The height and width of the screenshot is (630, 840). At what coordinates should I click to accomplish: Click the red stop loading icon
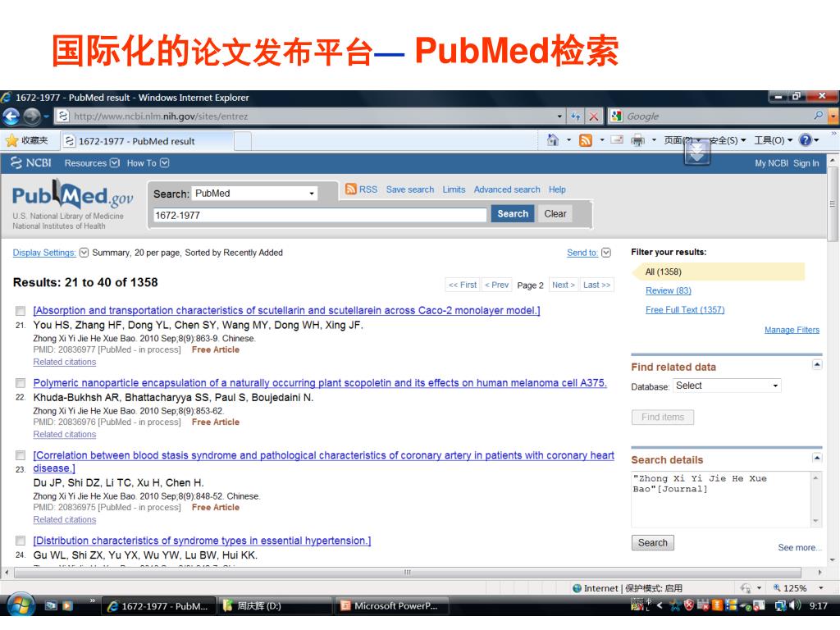[x=594, y=116]
